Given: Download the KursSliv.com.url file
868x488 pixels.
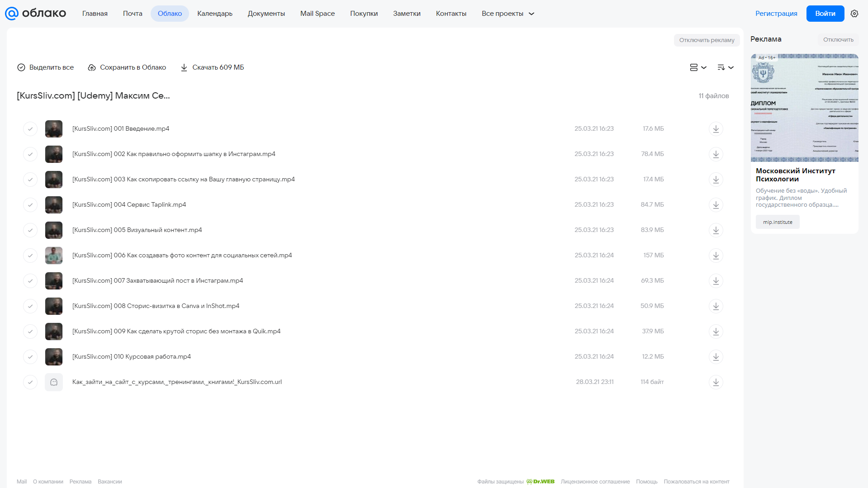Looking at the screenshot, I should (716, 382).
